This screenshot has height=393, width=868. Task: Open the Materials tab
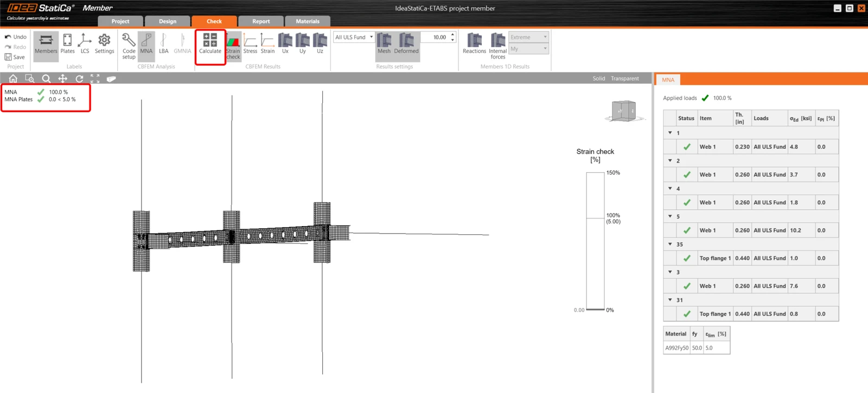point(308,21)
